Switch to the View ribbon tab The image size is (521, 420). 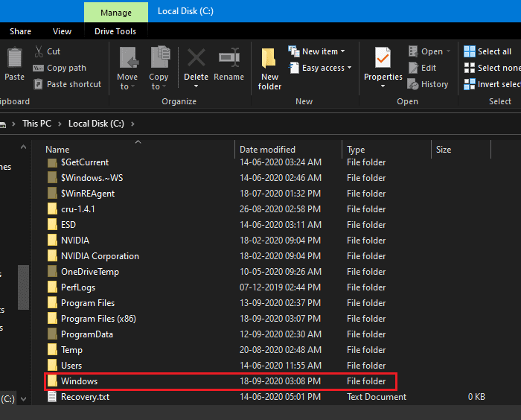click(x=62, y=31)
